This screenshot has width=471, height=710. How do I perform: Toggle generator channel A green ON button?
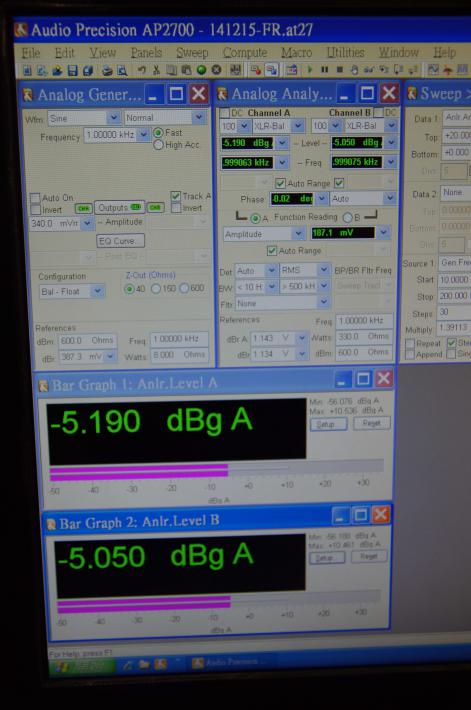pyautogui.click(x=84, y=208)
